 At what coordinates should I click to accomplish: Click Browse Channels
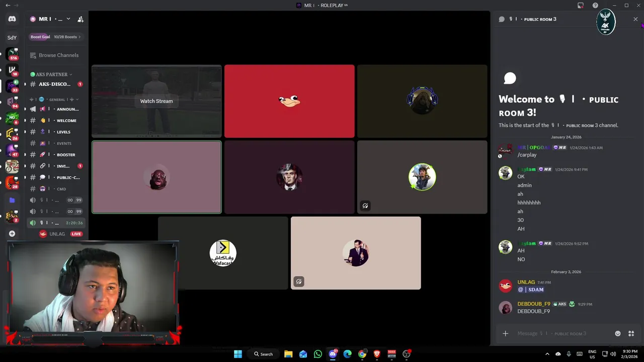click(x=54, y=55)
